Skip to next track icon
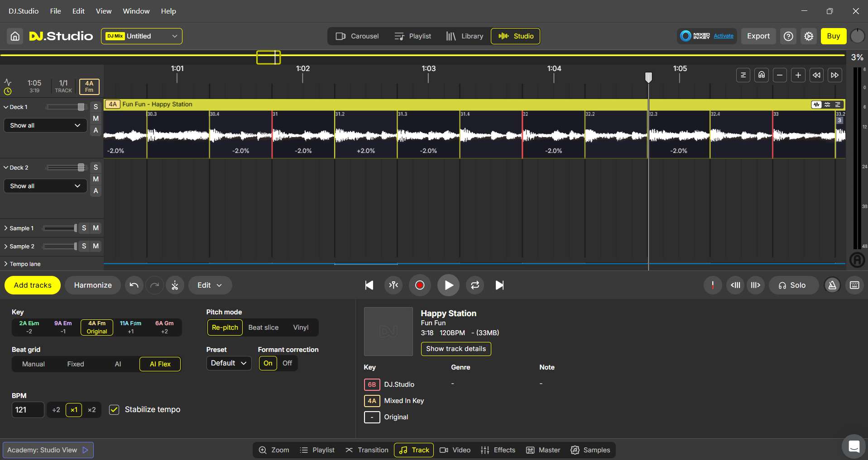 [x=499, y=285]
